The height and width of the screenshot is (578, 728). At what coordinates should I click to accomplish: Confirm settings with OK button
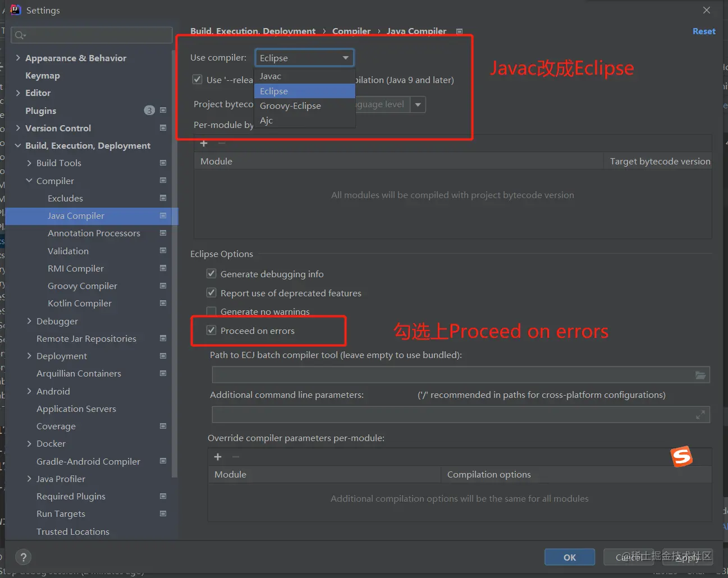(570, 557)
